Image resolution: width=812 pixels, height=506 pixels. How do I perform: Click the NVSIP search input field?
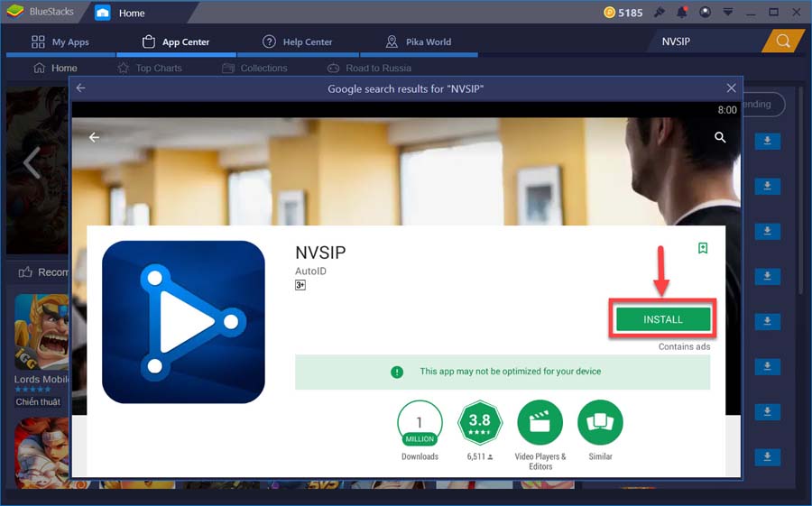click(706, 41)
